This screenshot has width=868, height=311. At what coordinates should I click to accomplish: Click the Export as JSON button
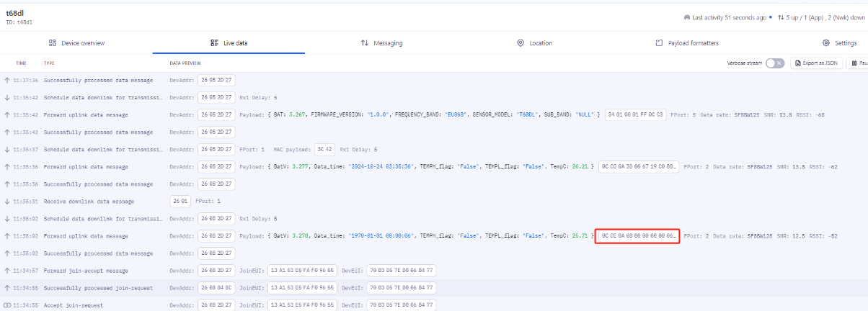pyautogui.click(x=817, y=63)
